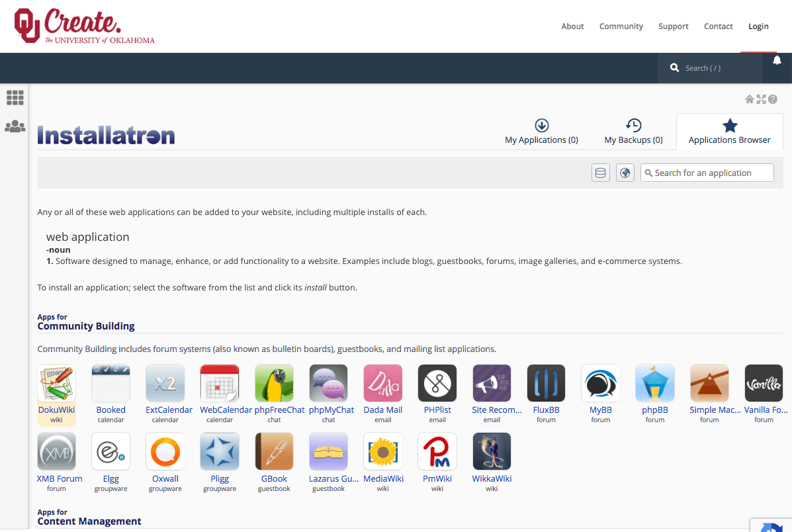Open the notifications bell icon

click(777, 61)
